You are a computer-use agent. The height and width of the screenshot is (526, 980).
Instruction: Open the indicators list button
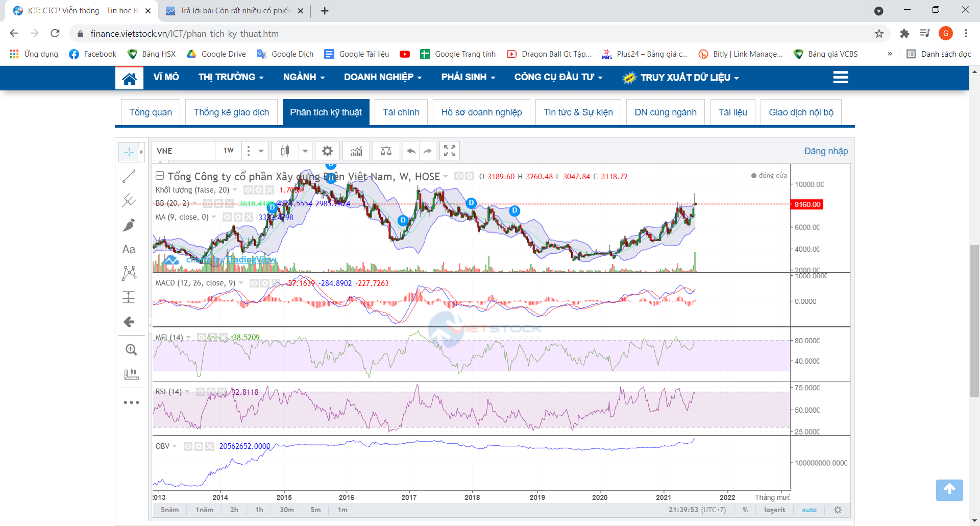click(356, 151)
